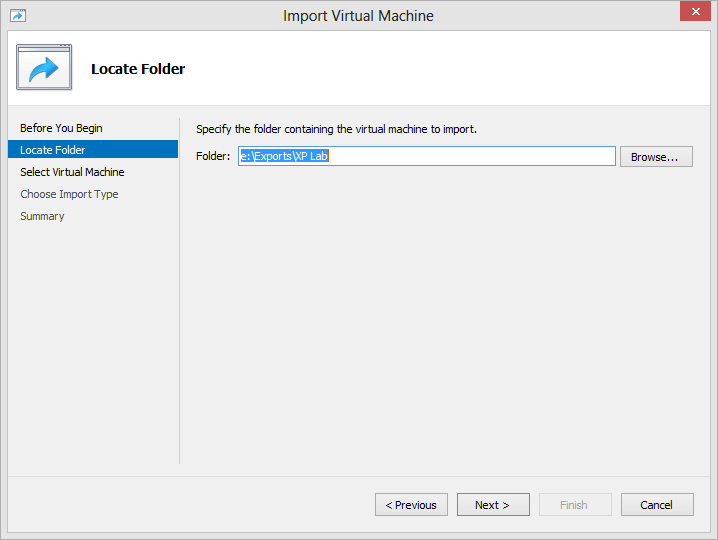Viewport: 718px width, 540px height.
Task: Go back with the Previous button
Action: (x=411, y=505)
